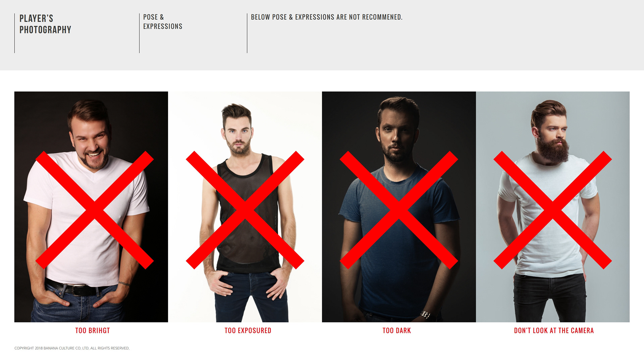Click the red X over the dark photo
This screenshot has width=644, height=362.
[399, 210]
